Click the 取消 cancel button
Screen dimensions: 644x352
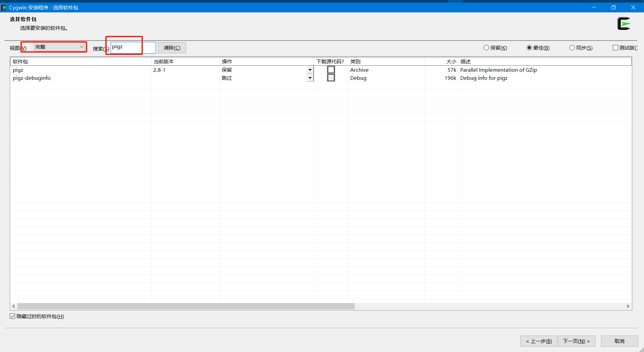(619, 341)
